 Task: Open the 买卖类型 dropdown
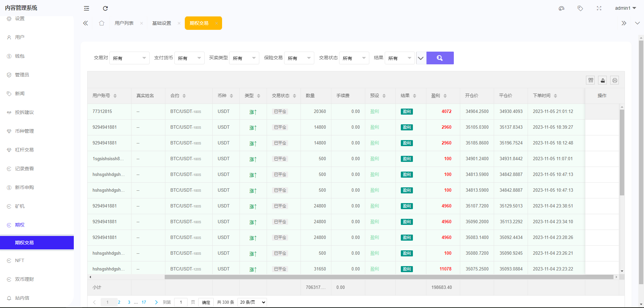pyautogui.click(x=244, y=58)
